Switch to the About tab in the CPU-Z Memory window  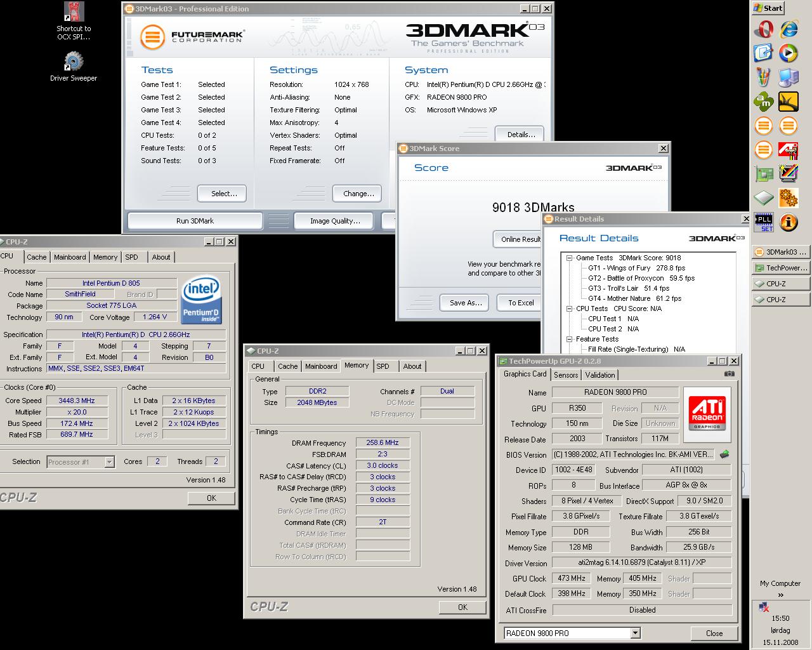[x=412, y=366]
